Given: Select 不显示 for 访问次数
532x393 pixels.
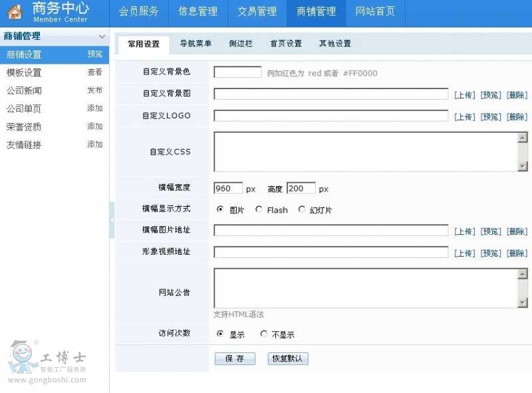Looking at the screenshot, I should pos(264,334).
